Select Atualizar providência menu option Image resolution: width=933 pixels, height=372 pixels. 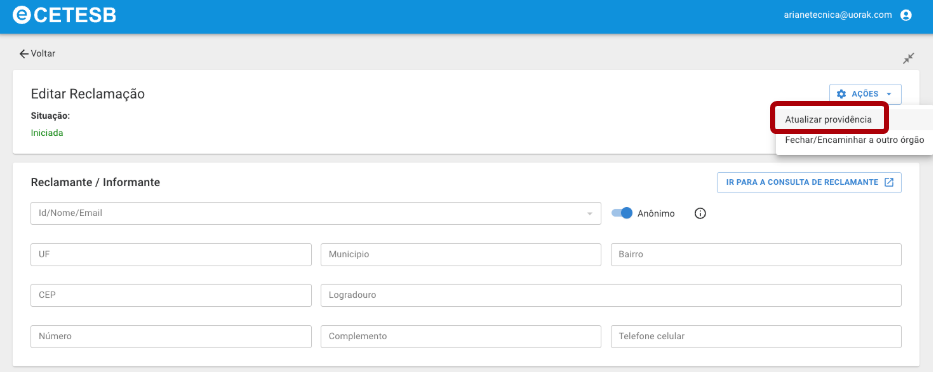point(829,120)
